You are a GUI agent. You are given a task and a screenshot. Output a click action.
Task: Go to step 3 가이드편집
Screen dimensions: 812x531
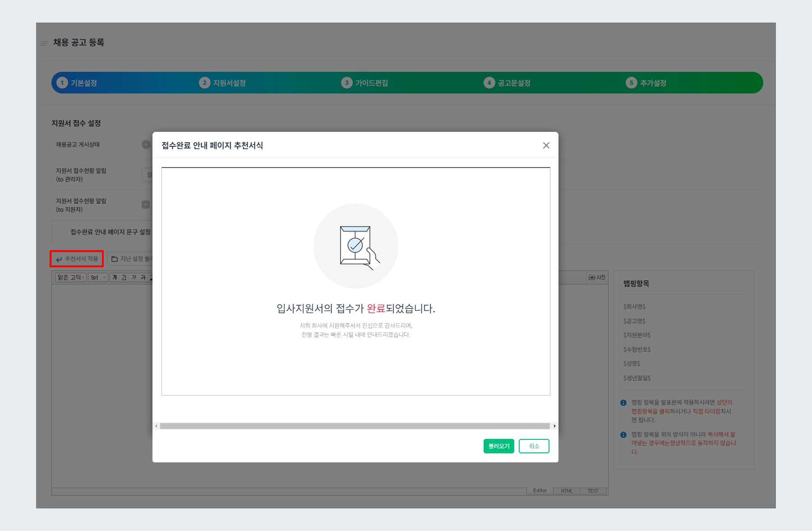(x=364, y=83)
